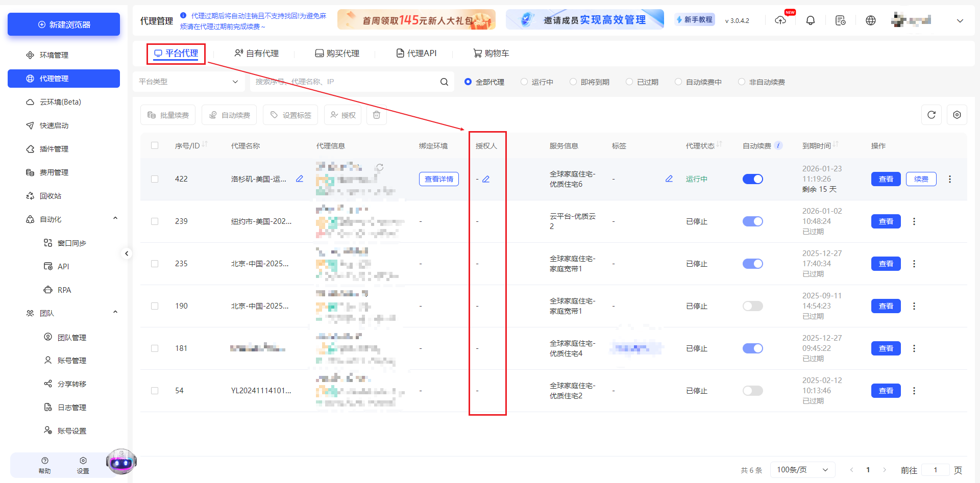The image size is (980, 483).
Task: Click the page number input field
Action: (x=936, y=470)
